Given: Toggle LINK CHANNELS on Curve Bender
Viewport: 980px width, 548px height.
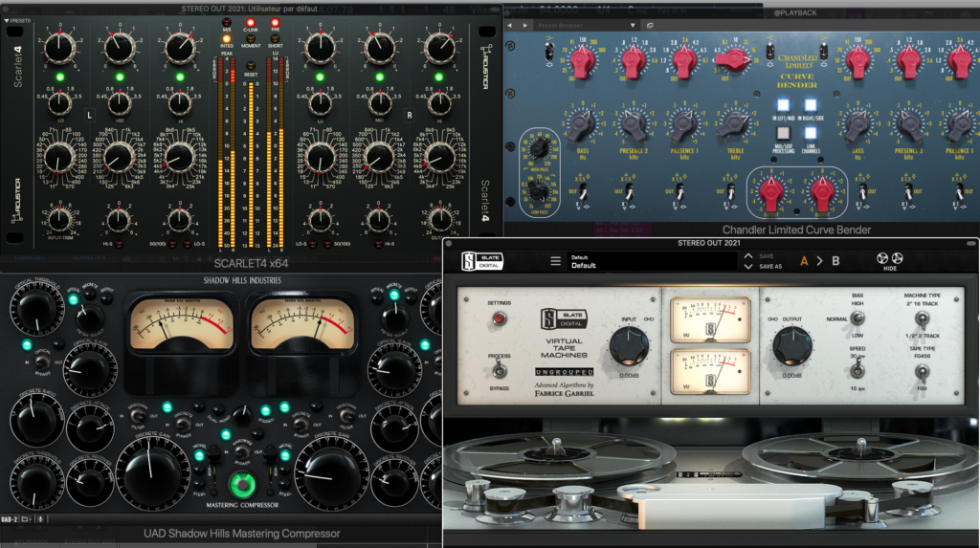Looking at the screenshot, I should coord(811,133).
